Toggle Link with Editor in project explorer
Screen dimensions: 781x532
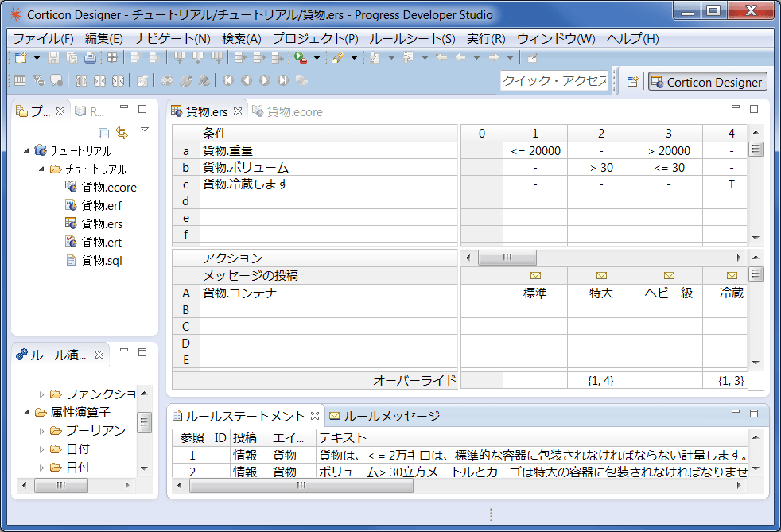tap(122, 132)
